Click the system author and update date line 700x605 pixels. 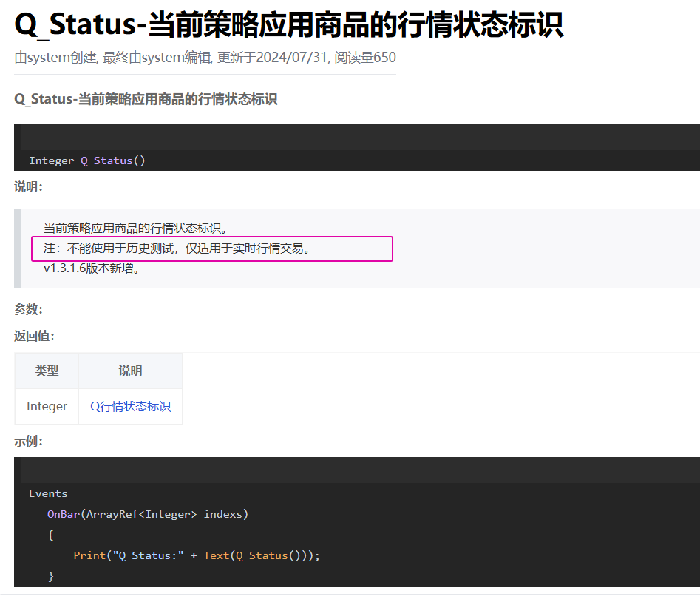coord(205,58)
